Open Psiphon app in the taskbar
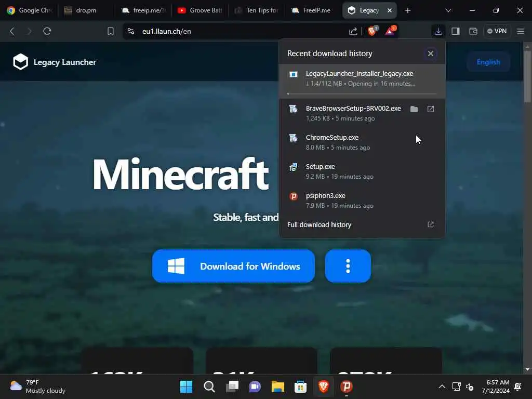The height and width of the screenshot is (399, 532). point(346,387)
